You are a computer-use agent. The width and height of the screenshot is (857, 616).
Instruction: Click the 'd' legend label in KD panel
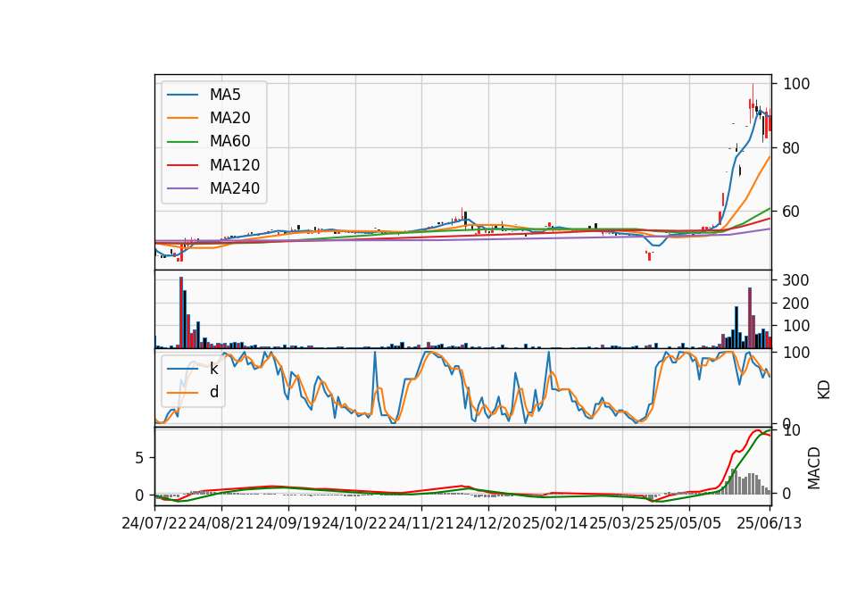[x=213, y=392]
